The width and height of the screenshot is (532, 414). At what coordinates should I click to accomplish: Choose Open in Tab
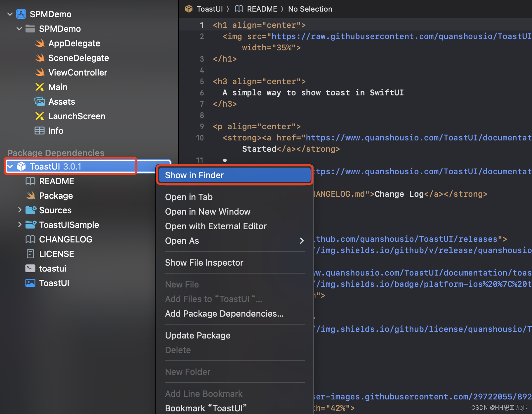(x=235, y=197)
